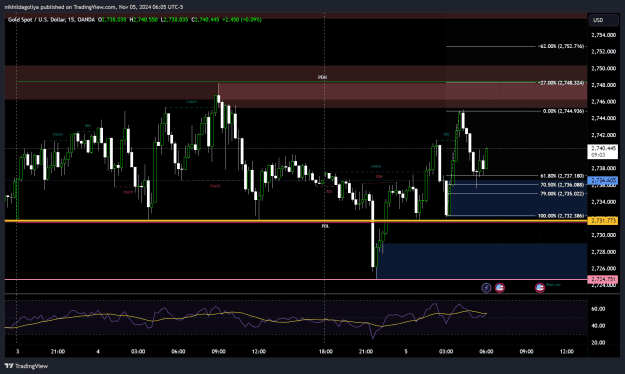Image resolution: width=625 pixels, height=374 pixels.
Task: Select the large blue demand zone rectangle
Action: tap(482, 261)
